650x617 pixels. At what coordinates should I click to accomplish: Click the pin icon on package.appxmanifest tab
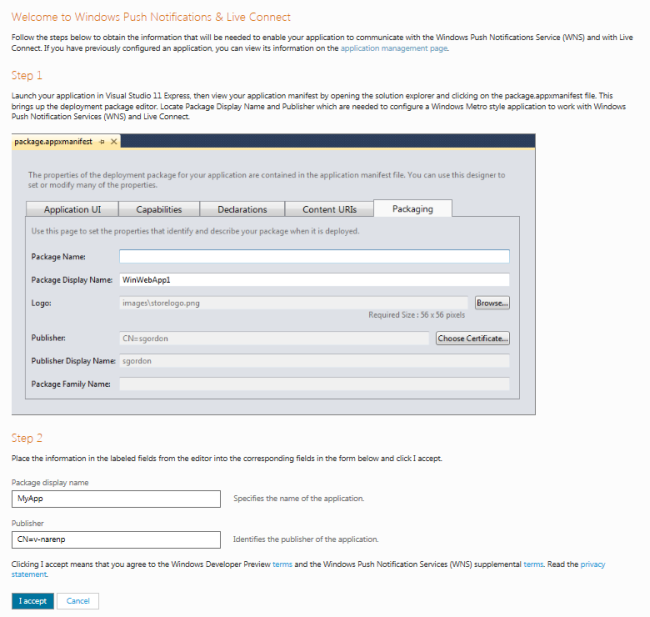click(x=102, y=142)
